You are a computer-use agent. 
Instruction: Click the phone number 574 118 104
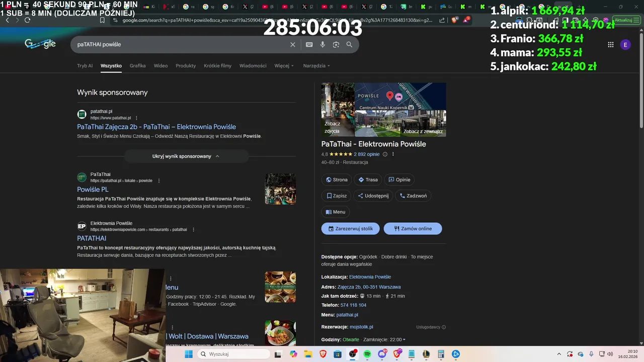[353, 305]
